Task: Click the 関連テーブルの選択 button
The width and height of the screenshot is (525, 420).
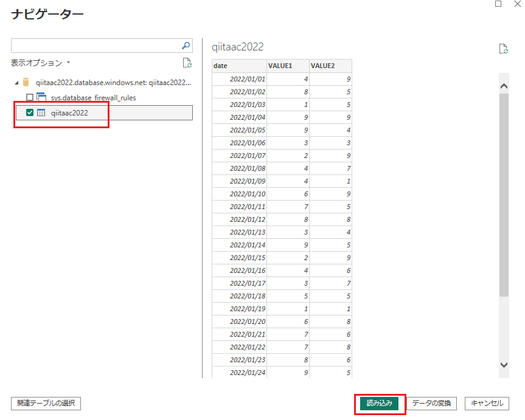Action: (x=46, y=403)
